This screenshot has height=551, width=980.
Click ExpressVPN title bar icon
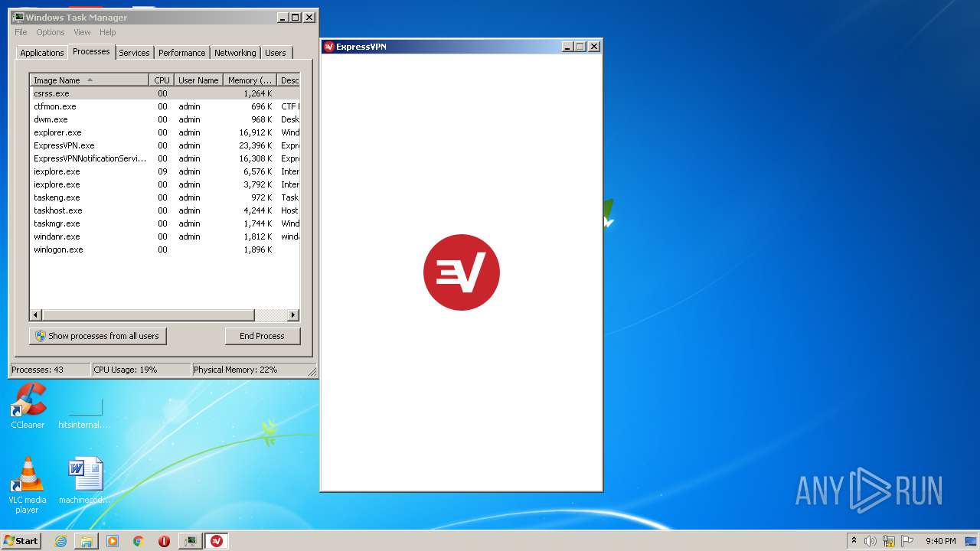point(329,47)
